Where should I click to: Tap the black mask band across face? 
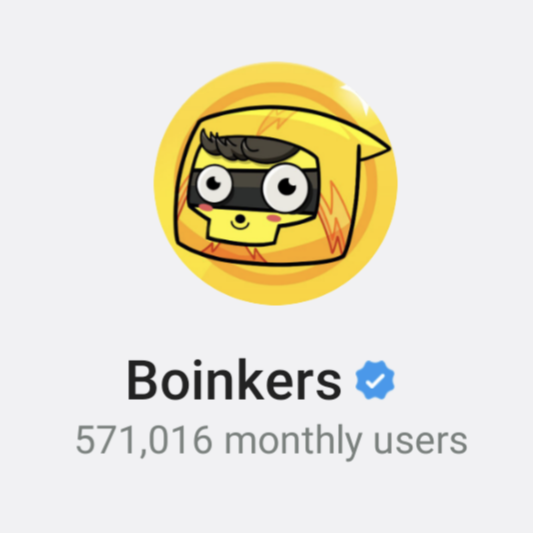(x=253, y=192)
